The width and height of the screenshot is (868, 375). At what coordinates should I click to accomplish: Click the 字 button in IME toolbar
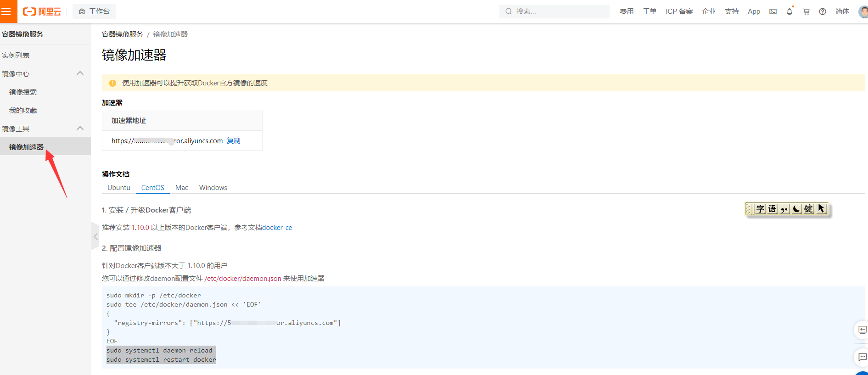tap(761, 209)
